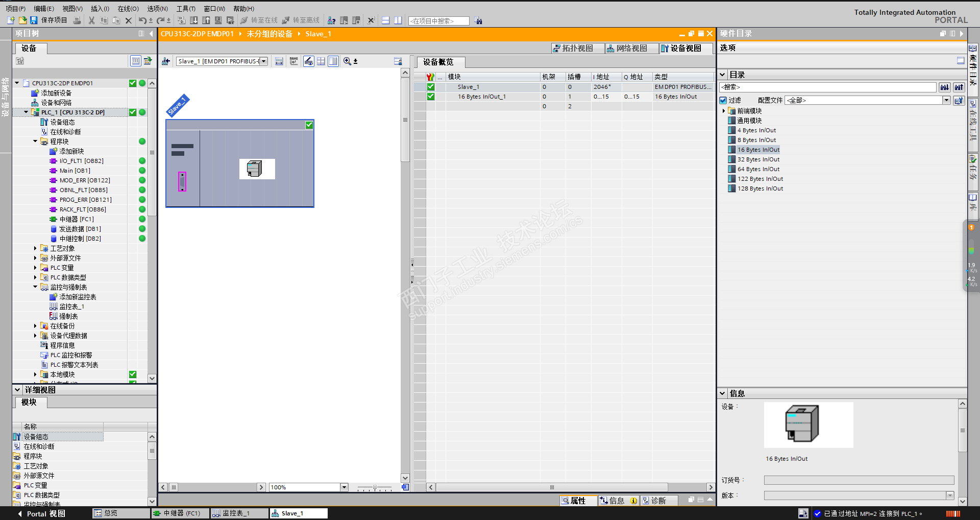Open the 在线(O) menu
The width and height of the screenshot is (980, 520).
coord(128,9)
